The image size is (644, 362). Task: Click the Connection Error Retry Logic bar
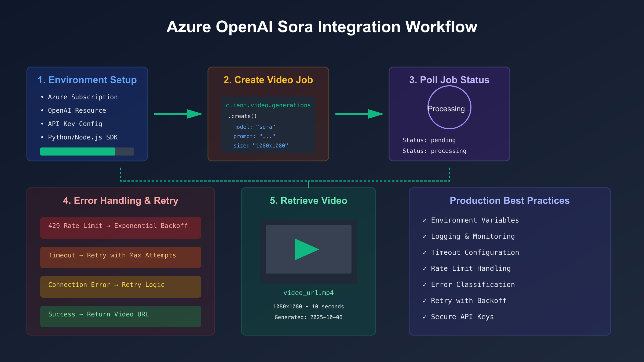pyautogui.click(x=120, y=287)
